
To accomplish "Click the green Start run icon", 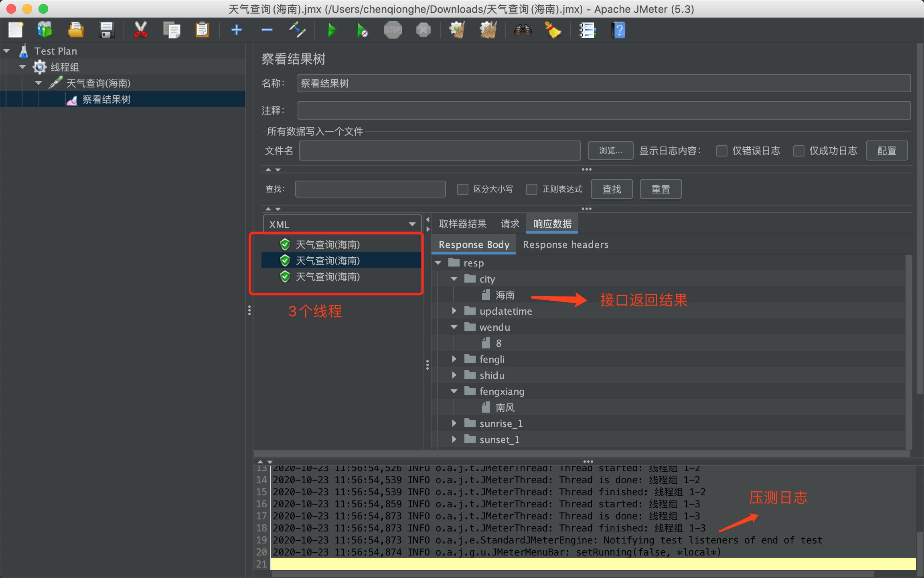I will (332, 30).
